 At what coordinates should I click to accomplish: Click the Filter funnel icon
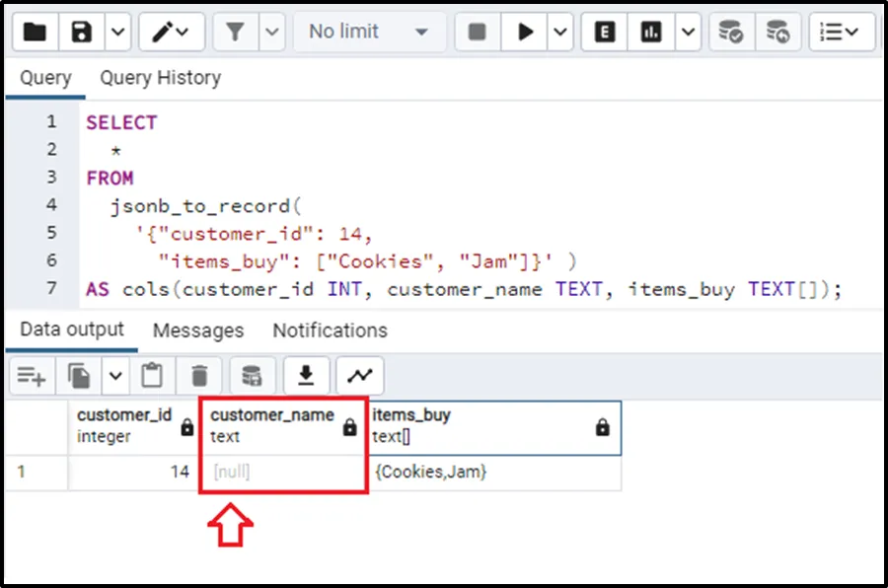(x=235, y=33)
